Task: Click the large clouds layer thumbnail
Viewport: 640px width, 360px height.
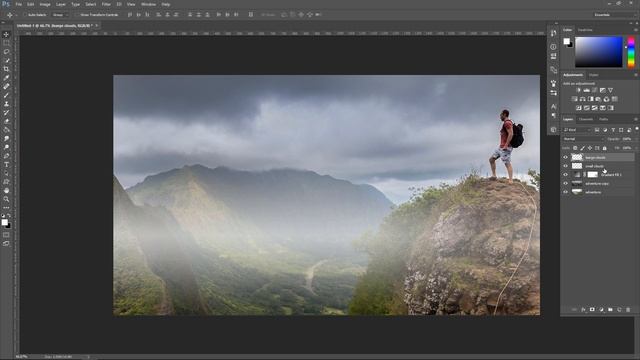Action: tap(577, 158)
